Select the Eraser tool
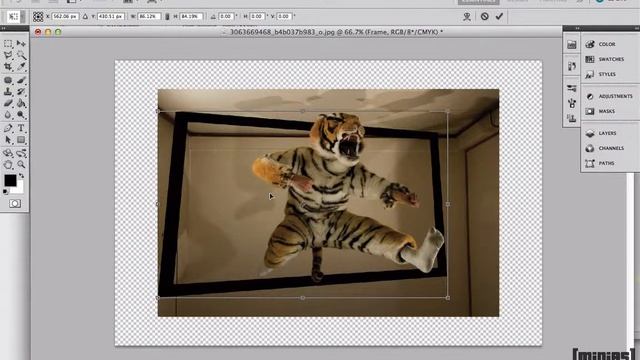Screen dimensions: 640x360 8,103
